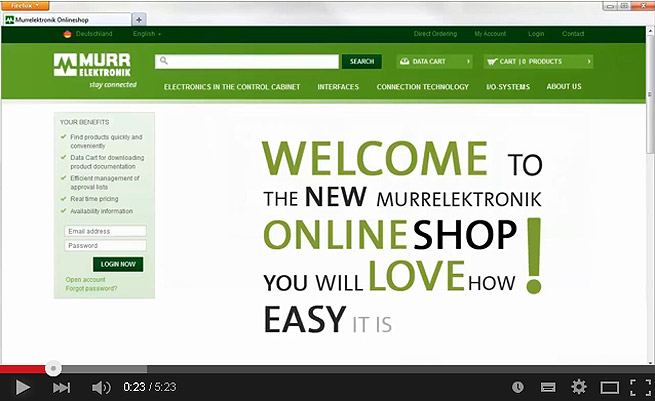Screen dimensions: 655x401
Task: Open the Data Cart
Action: (434, 61)
